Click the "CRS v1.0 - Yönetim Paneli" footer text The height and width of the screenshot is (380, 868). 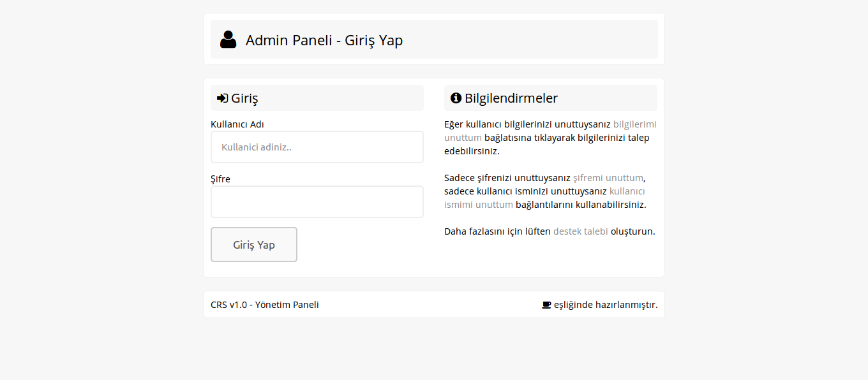tap(264, 305)
